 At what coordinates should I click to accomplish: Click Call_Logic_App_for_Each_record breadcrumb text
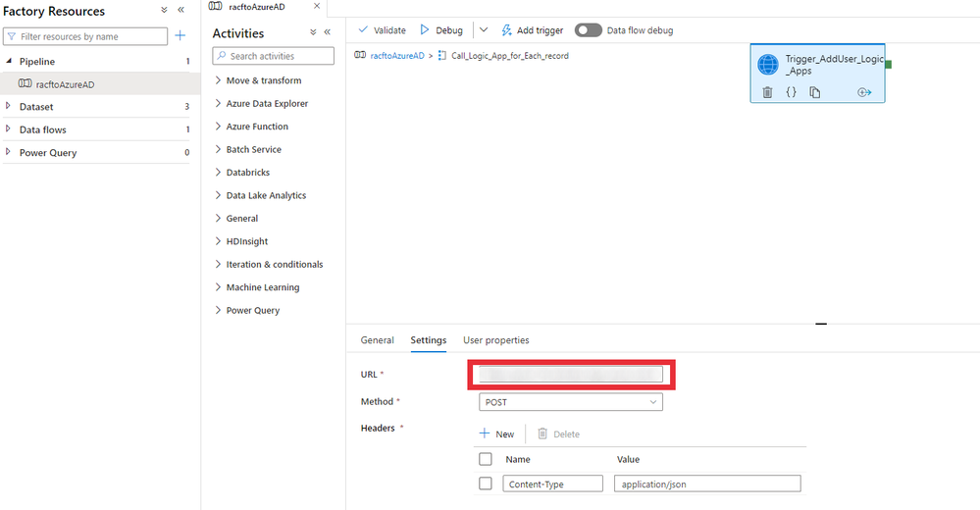pyautogui.click(x=510, y=56)
